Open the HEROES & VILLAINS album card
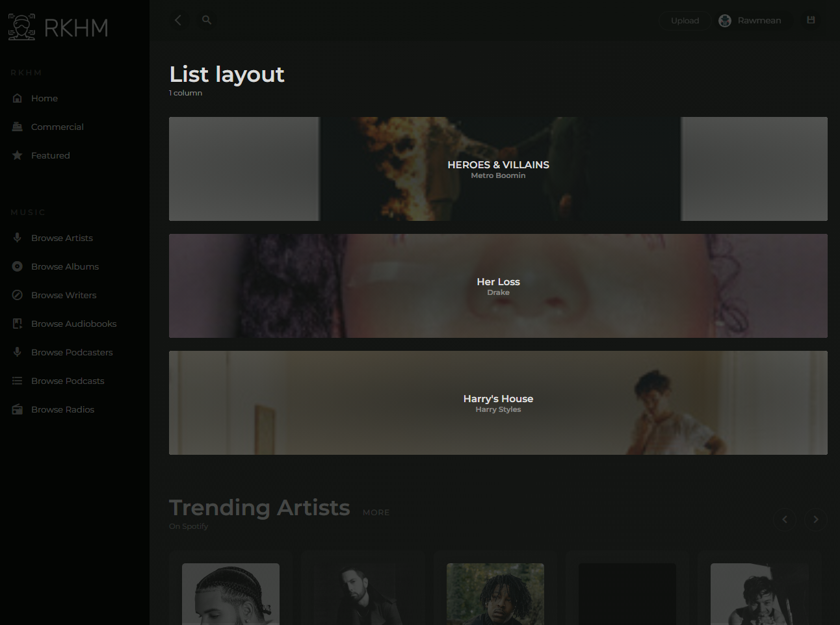The height and width of the screenshot is (625, 840). (498, 169)
